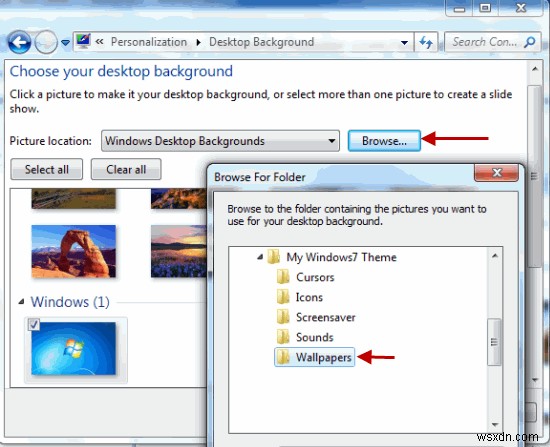This screenshot has height=447, width=550.
Task: Click the folder tree scrollbar thumb
Action: [x=494, y=342]
